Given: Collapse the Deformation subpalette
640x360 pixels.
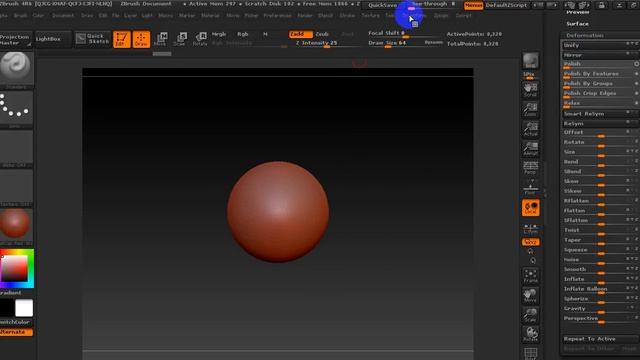Looking at the screenshot, I should pyautogui.click(x=584, y=36).
